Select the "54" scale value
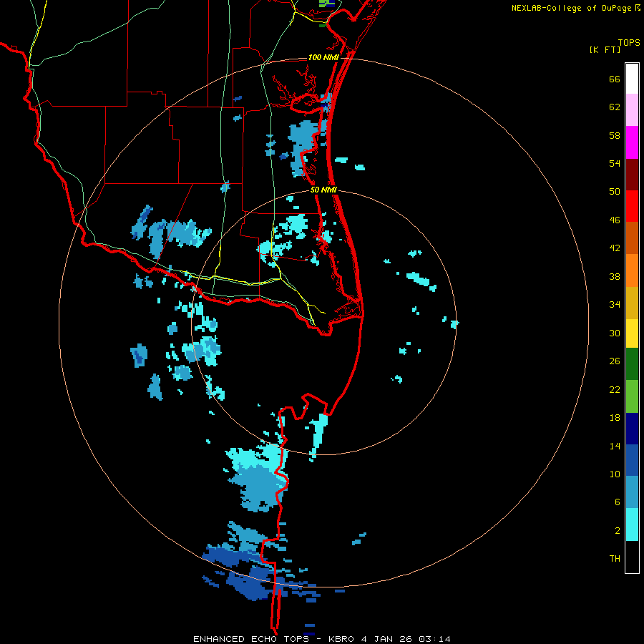The width and height of the screenshot is (644, 644). click(x=615, y=163)
